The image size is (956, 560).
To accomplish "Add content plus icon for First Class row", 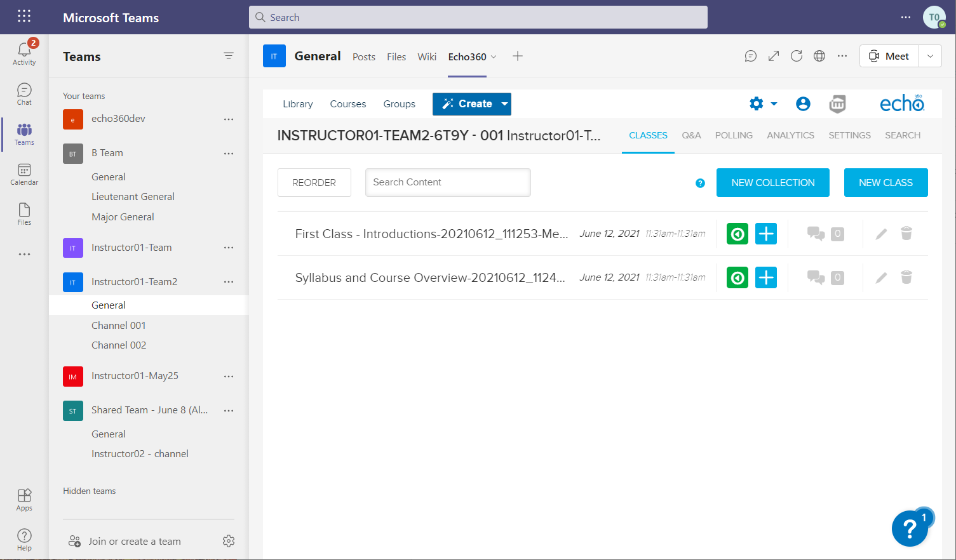I will tap(766, 234).
